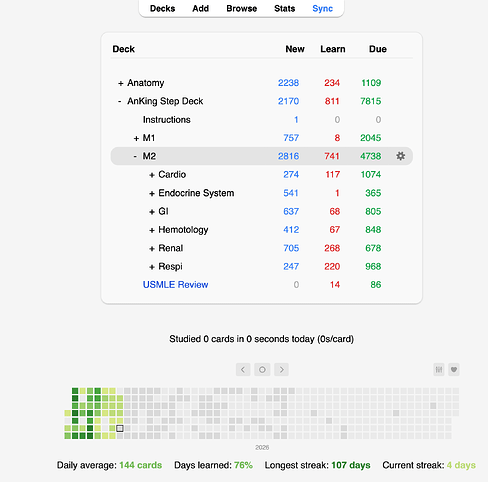488x482 pixels.
Task: Jump to today's heatmap circle button
Action: click(x=262, y=369)
